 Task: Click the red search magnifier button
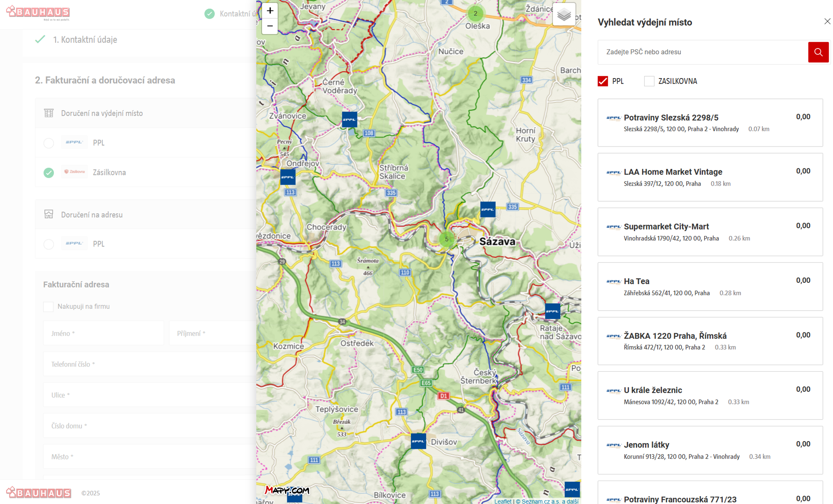(818, 52)
